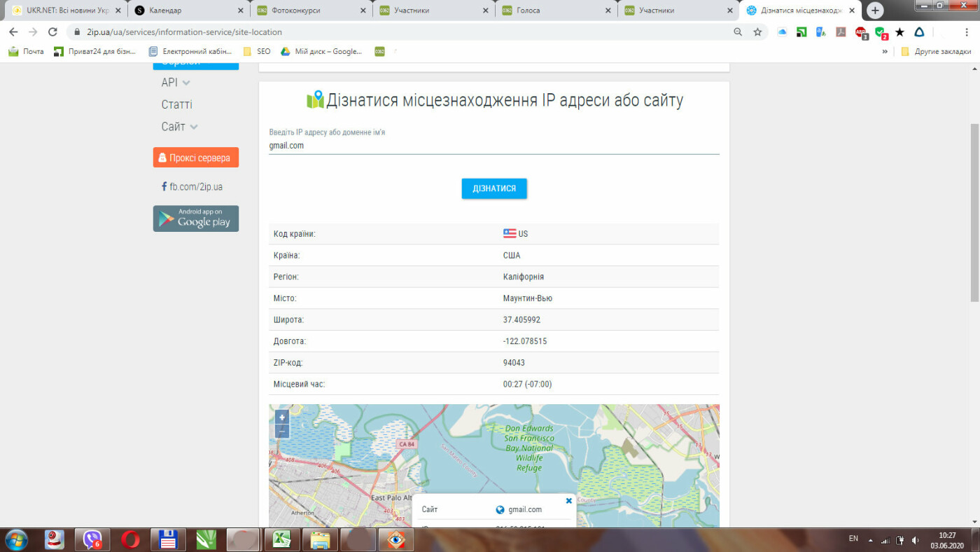Open the Другие закладки bookmarks folder
980x552 pixels.
pos(936,51)
